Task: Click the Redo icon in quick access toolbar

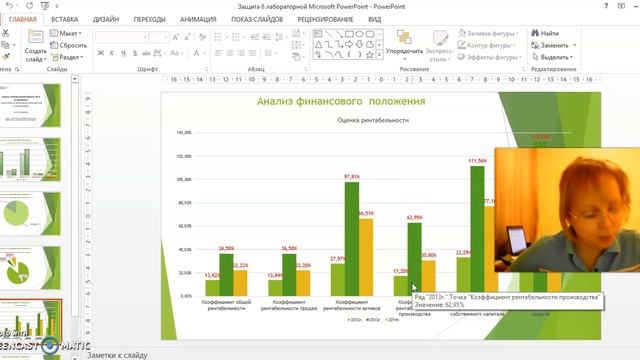Action: coord(29,6)
